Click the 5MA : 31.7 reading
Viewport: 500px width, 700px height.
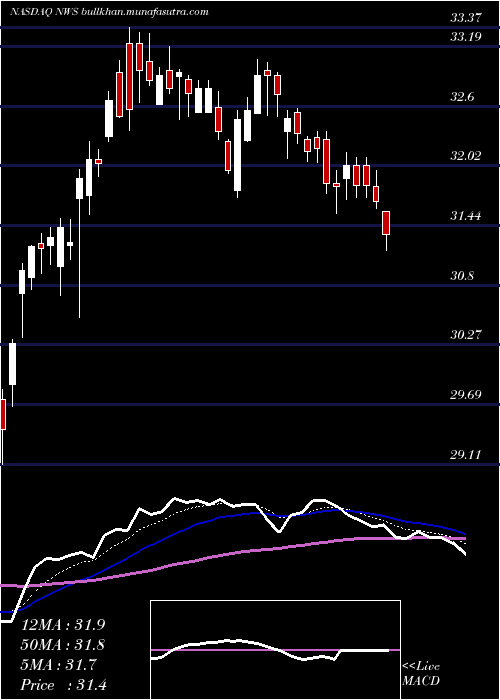point(58,665)
